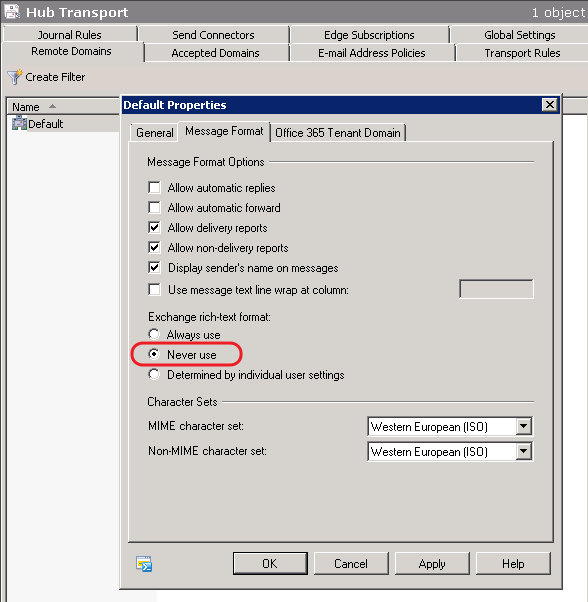The image size is (588, 602).
Task: Sort list by Name column arrow
Action: coord(52,106)
